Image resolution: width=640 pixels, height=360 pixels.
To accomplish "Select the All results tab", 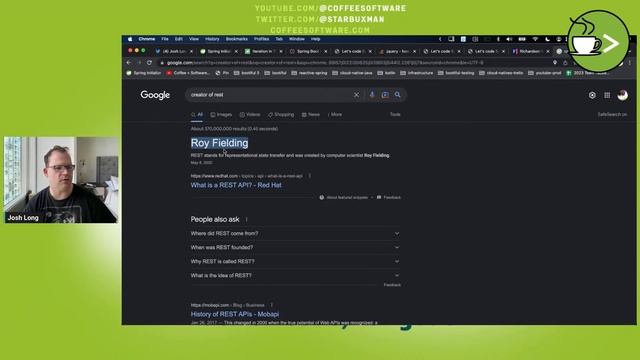I will click(197, 115).
